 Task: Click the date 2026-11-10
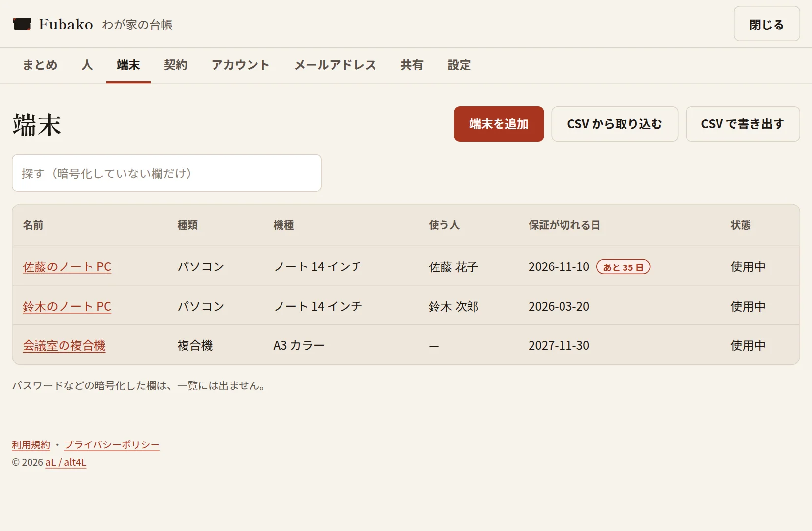559,266
